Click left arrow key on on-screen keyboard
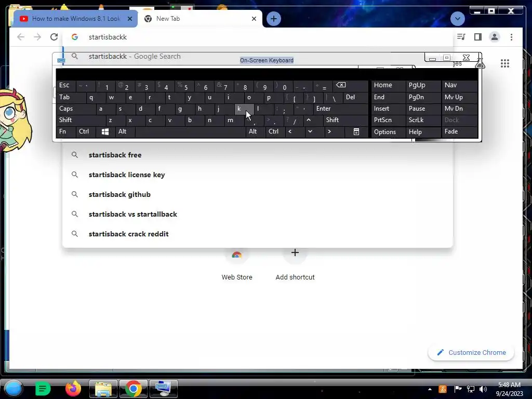Image resolution: width=532 pixels, height=399 pixels. click(295, 131)
